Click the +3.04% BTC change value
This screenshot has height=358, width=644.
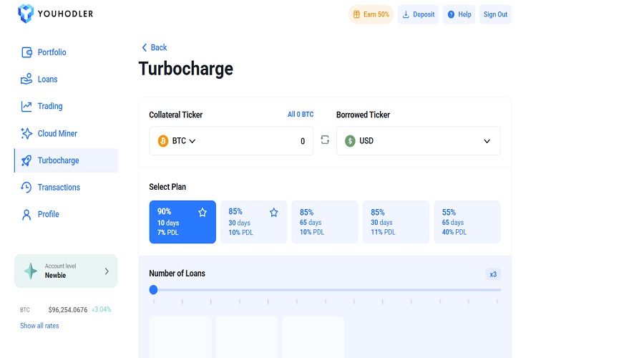[x=102, y=309]
